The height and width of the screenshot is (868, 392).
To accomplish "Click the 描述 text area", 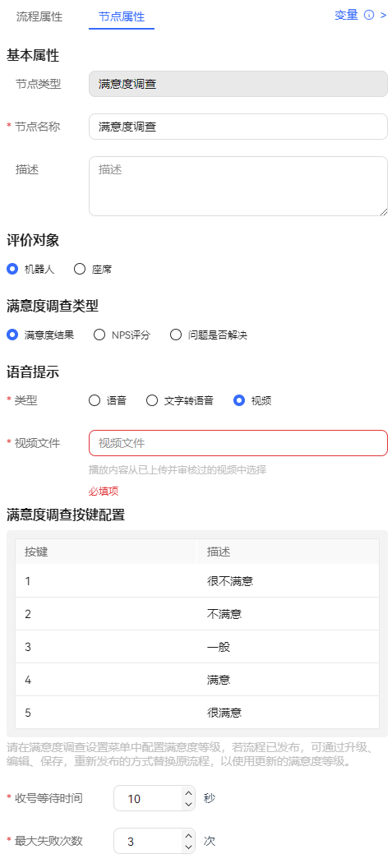I will coord(238,186).
